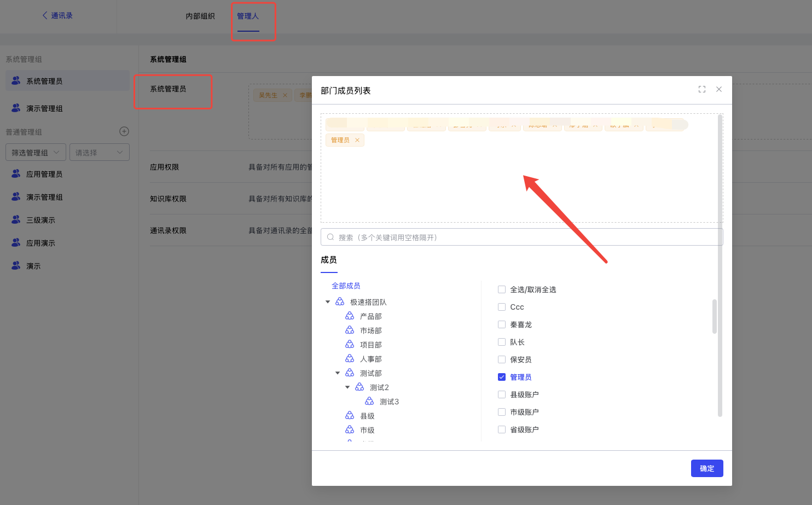Click the fullscreen expand icon in dialog

tap(702, 89)
